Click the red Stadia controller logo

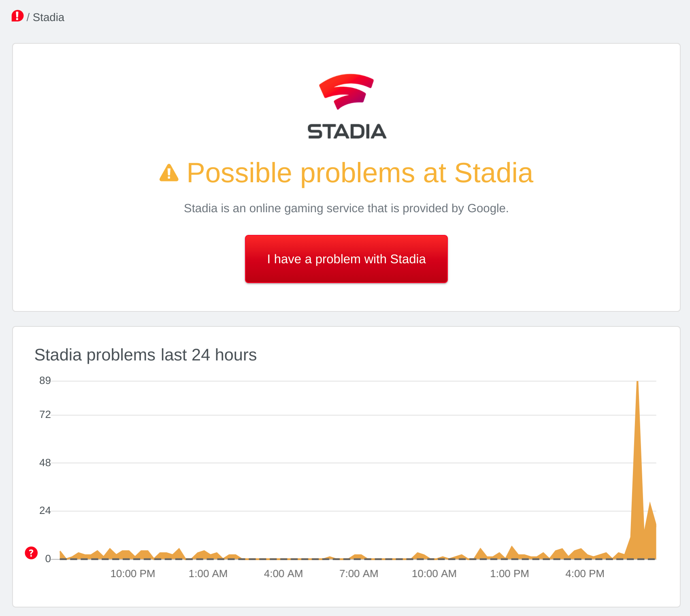click(x=347, y=91)
